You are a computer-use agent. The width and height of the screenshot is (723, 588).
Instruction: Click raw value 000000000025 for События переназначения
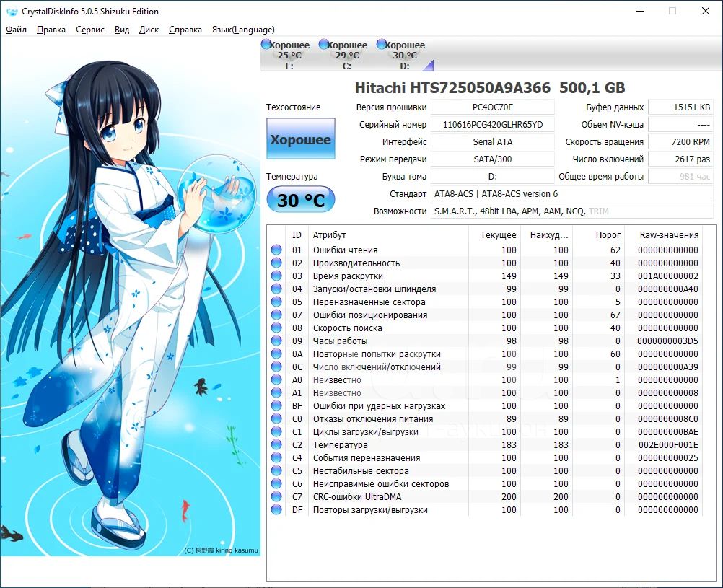[668, 457]
